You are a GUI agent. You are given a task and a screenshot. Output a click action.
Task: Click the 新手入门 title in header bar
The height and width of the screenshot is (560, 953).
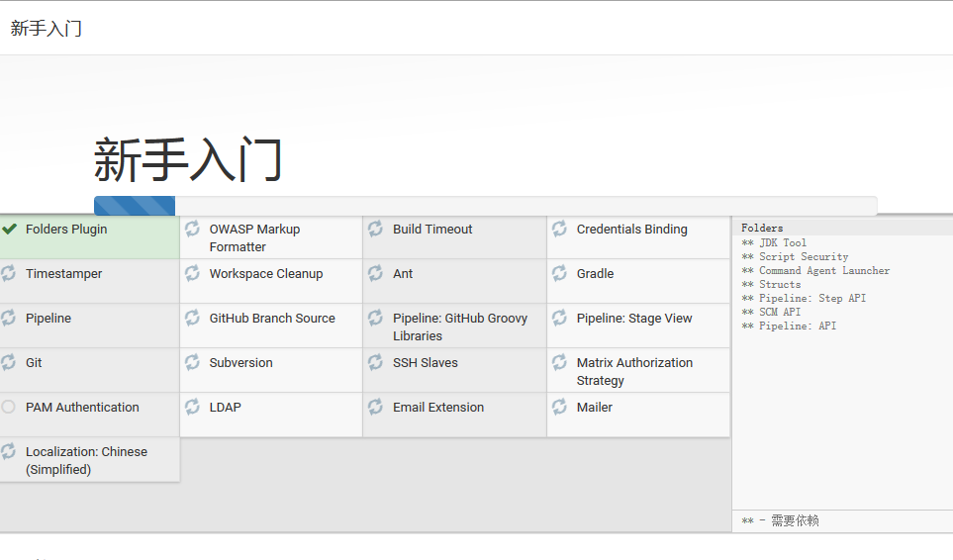coord(47,28)
